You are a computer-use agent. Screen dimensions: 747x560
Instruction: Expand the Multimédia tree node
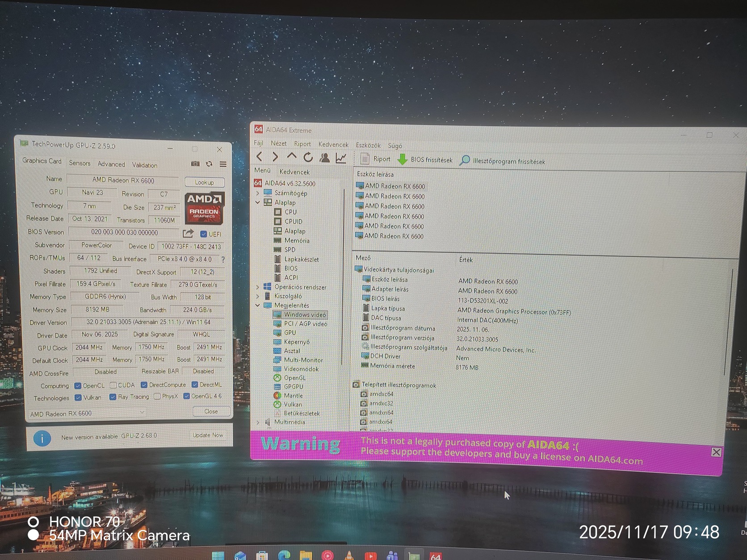(x=258, y=422)
